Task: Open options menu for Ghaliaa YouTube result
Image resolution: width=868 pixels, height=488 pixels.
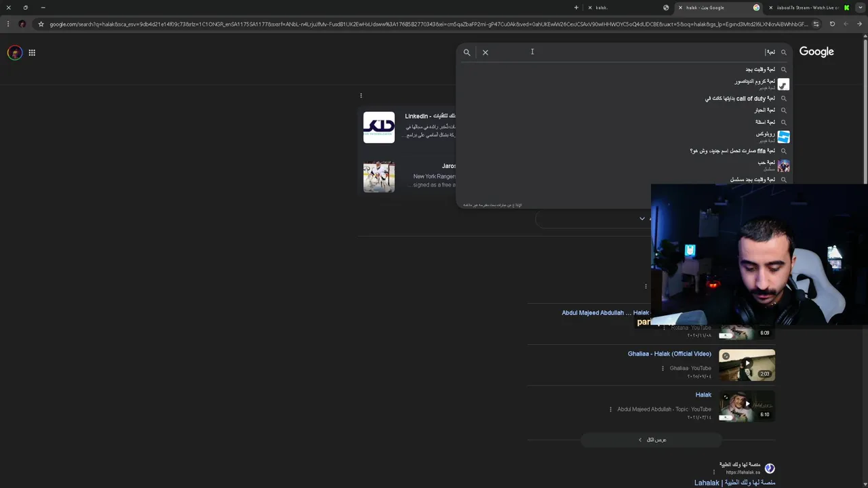Action: click(x=663, y=368)
